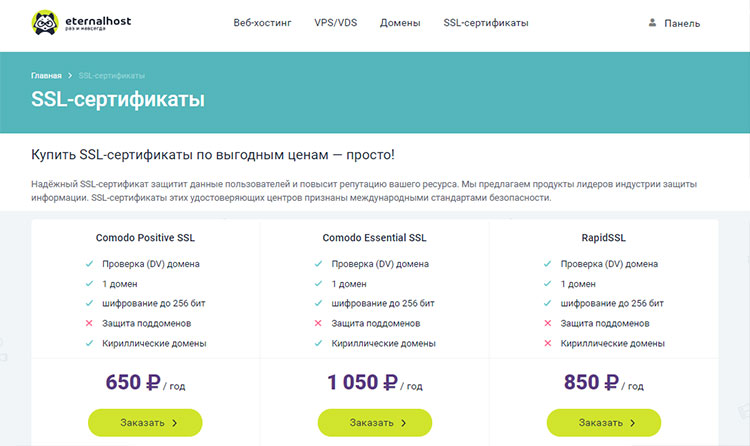Order Comodo Positive SSL with Заказать button

click(x=145, y=423)
